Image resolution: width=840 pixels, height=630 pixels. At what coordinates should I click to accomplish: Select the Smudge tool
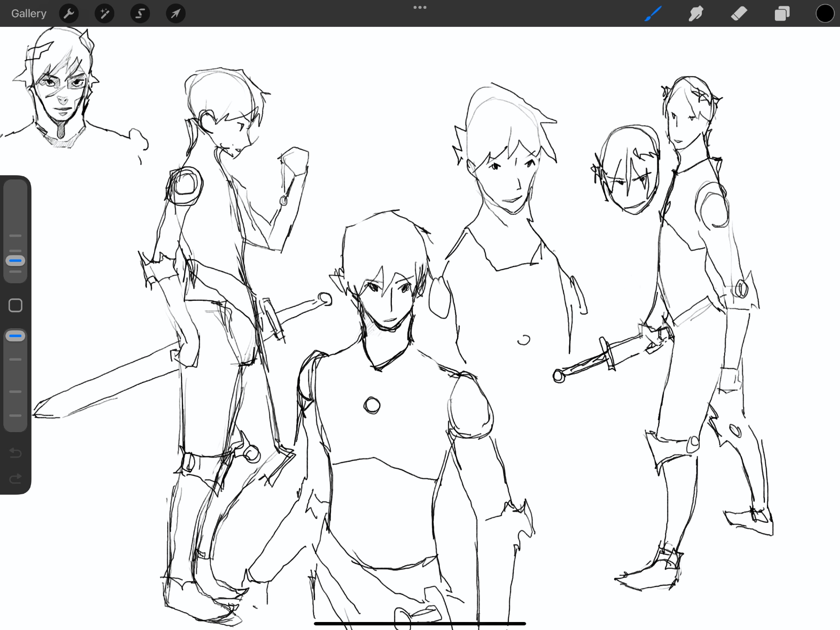[696, 13]
